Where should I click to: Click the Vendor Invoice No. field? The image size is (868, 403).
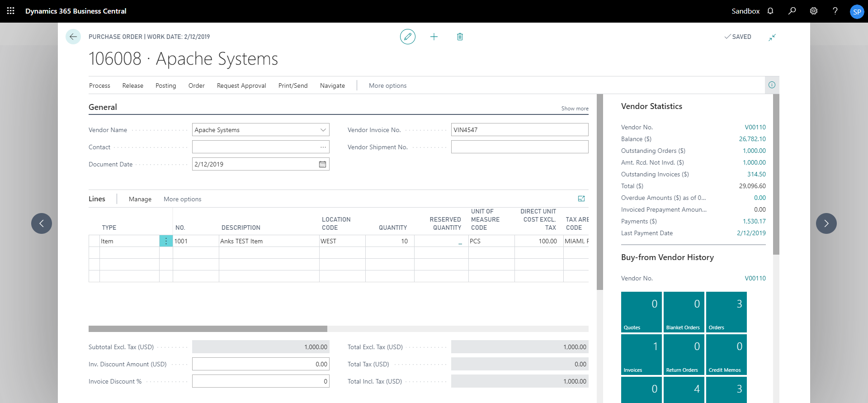point(519,130)
